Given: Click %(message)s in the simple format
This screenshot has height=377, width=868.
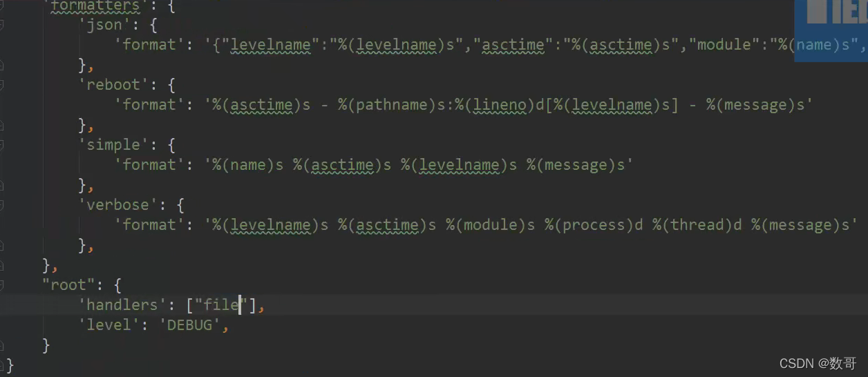Looking at the screenshot, I should click(575, 165).
